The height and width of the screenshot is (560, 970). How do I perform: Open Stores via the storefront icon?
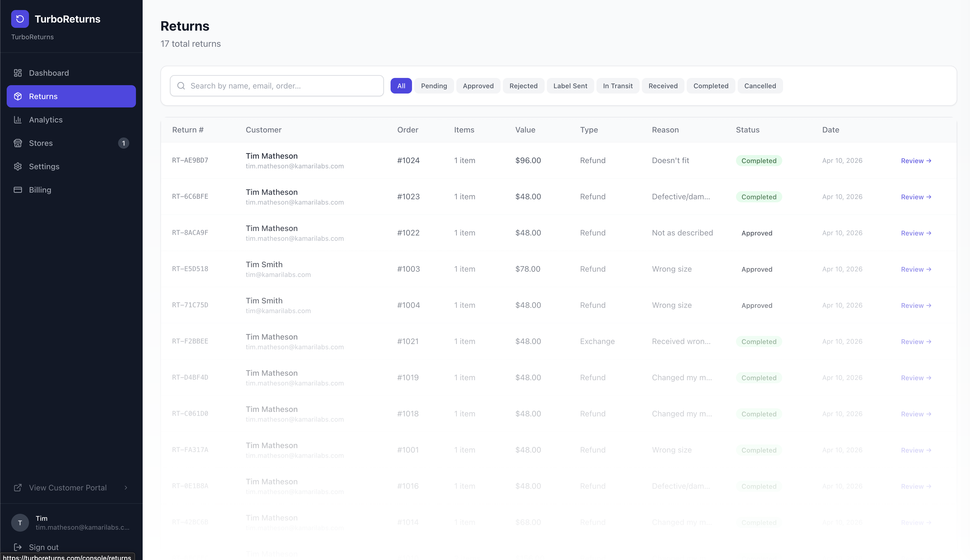pyautogui.click(x=18, y=143)
